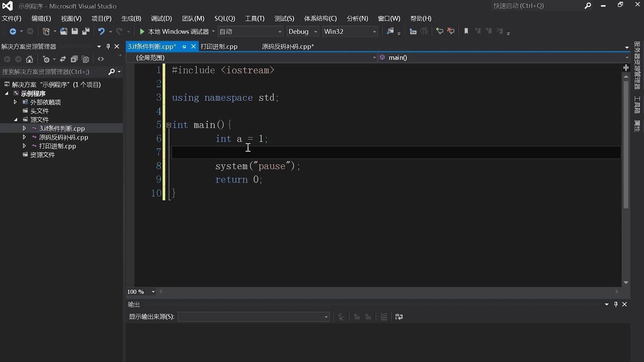Click the Comment selected lines icon
Viewport: 644px width, 362px height.
pyautogui.click(x=439, y=31)
